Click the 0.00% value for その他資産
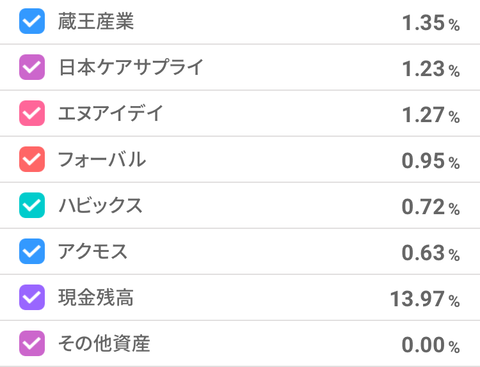 pyautogui.click(x=431, y=345)
